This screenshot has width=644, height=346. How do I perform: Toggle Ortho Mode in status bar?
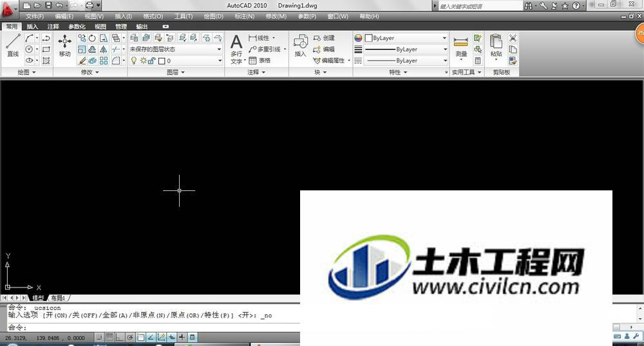point(120,338)
